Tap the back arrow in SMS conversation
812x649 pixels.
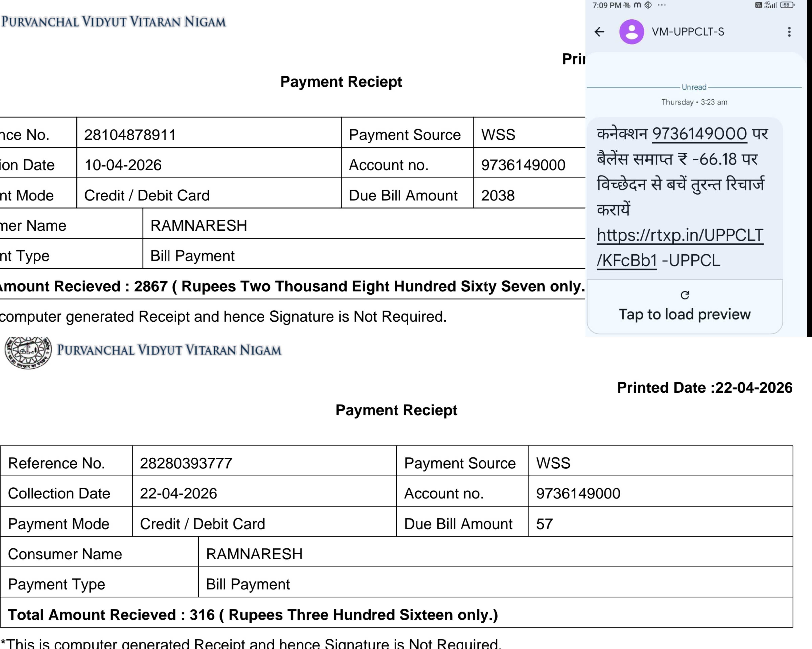[x=599, y=32]
